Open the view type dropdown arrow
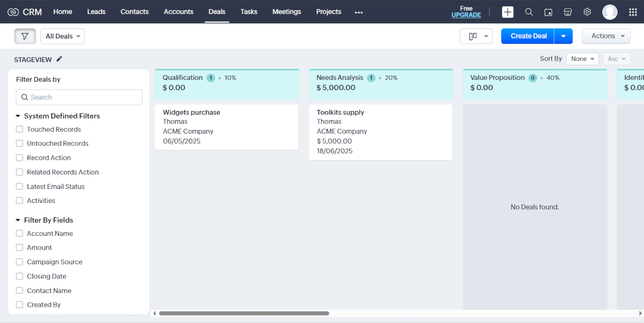This screenshot has height=323, width=644. (x=486, y=36)
